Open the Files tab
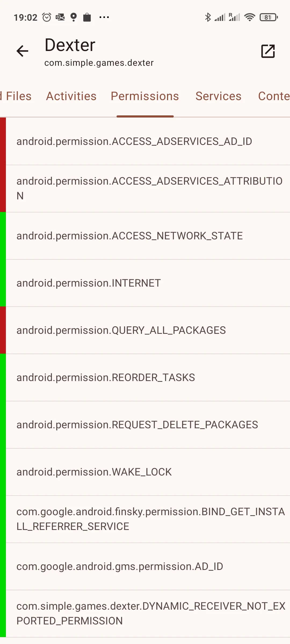Screen dimensions: 290x644 [18, 96]
